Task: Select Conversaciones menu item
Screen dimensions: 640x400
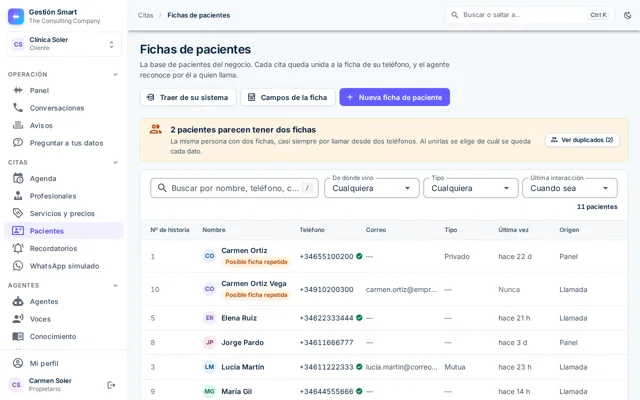Action: (64, 108)
